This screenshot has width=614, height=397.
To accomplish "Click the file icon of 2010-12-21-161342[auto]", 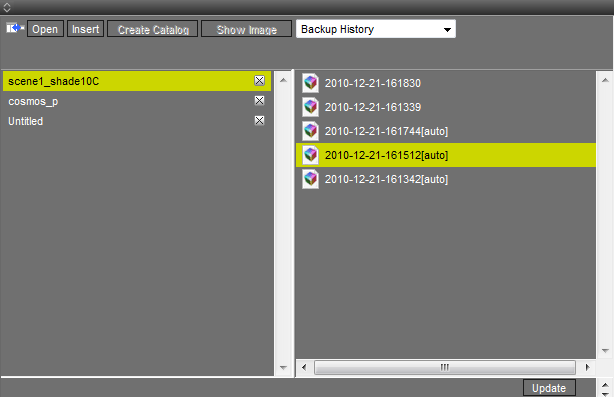I will (x=311, y=179).
